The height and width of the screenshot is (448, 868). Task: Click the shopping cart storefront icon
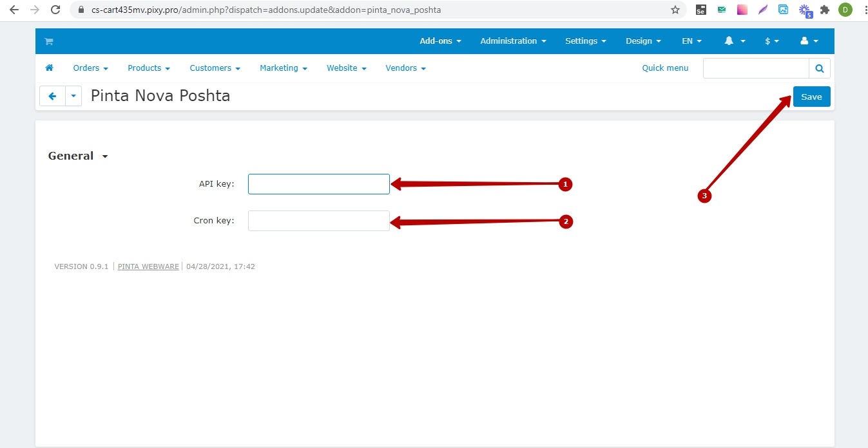coord(48,41)
